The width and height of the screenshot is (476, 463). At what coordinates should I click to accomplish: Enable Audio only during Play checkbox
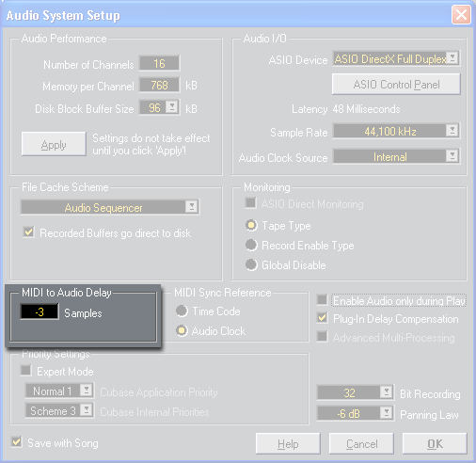coord(322,300)
